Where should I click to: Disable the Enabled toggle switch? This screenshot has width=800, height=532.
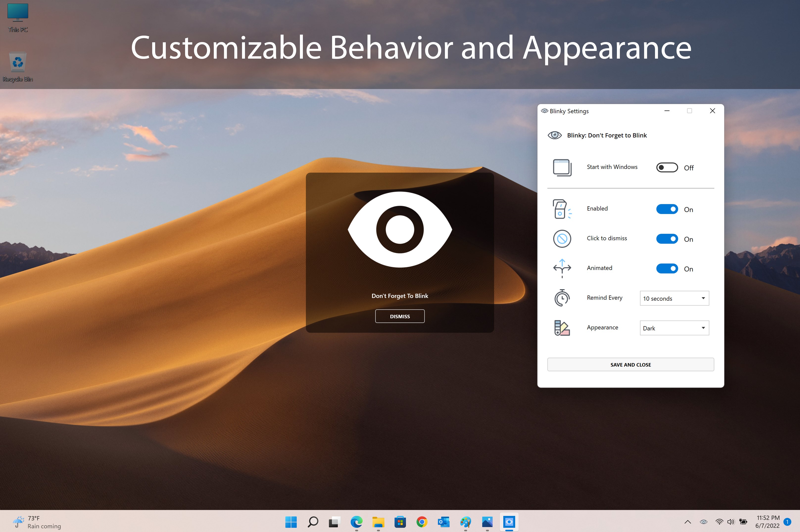click(667, 209)
